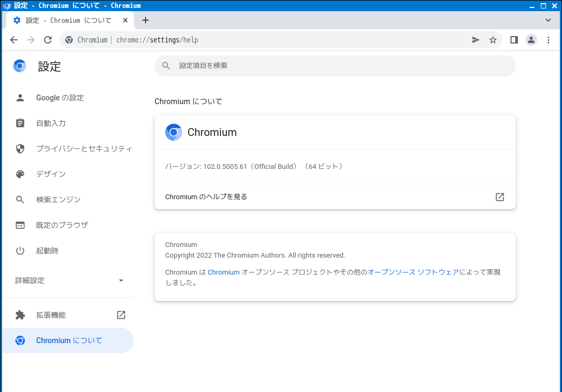Screen dimensions: 562x392
Task: Open the profile avatar menu
Action: pos(531,40)
